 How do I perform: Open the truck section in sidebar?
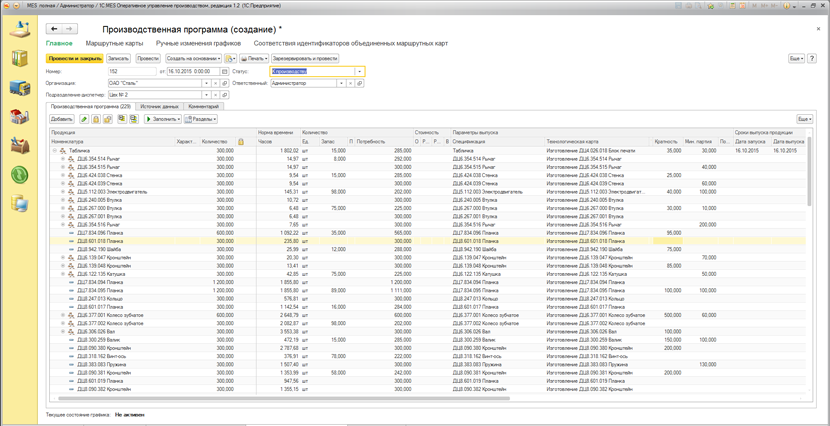(x=20, y=87)
